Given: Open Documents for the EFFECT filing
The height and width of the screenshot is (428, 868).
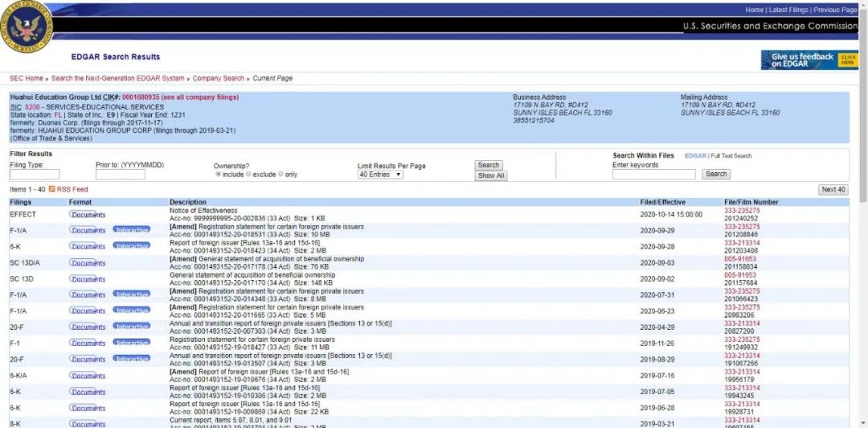Looking at the screenshot, I should [88, 215].
